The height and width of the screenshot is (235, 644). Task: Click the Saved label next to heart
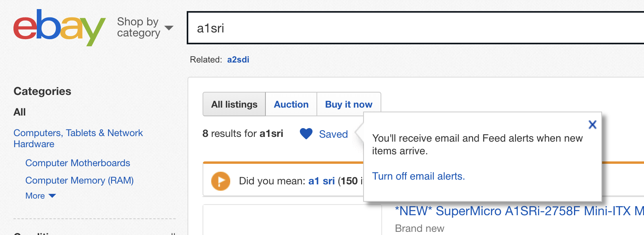pos(333,134)
